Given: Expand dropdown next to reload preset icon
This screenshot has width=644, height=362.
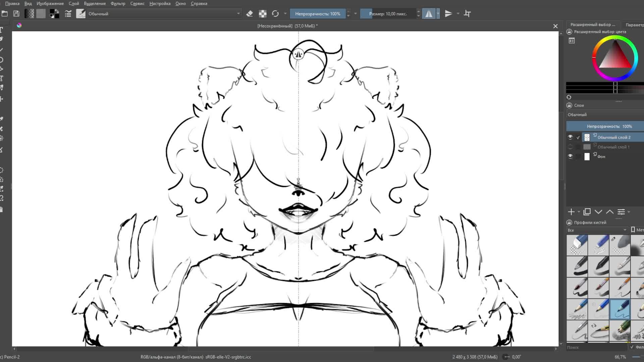Looking at the screenshot, I should (x=285, y=14).
